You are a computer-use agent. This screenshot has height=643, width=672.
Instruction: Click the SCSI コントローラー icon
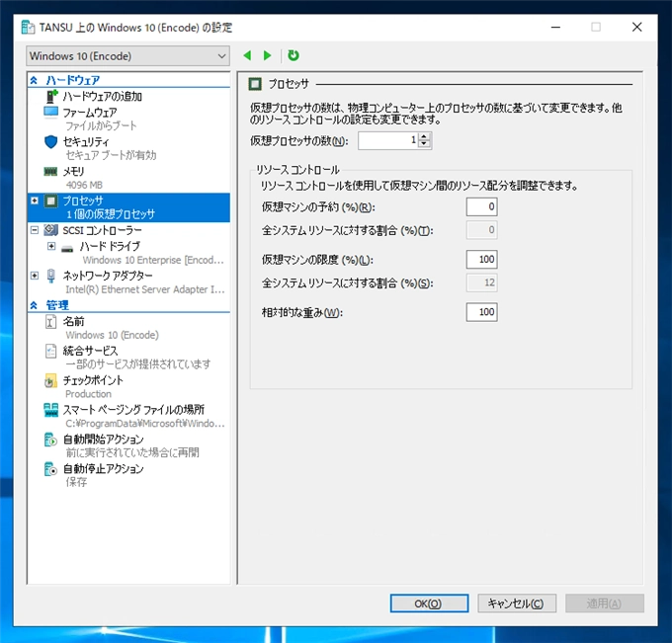point(51,230)
